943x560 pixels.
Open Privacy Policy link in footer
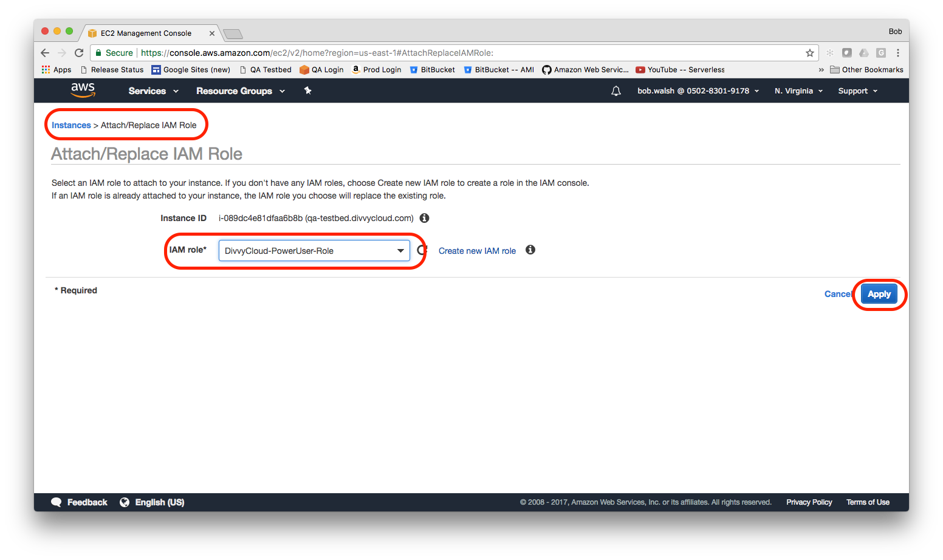[x=809, y=502]
